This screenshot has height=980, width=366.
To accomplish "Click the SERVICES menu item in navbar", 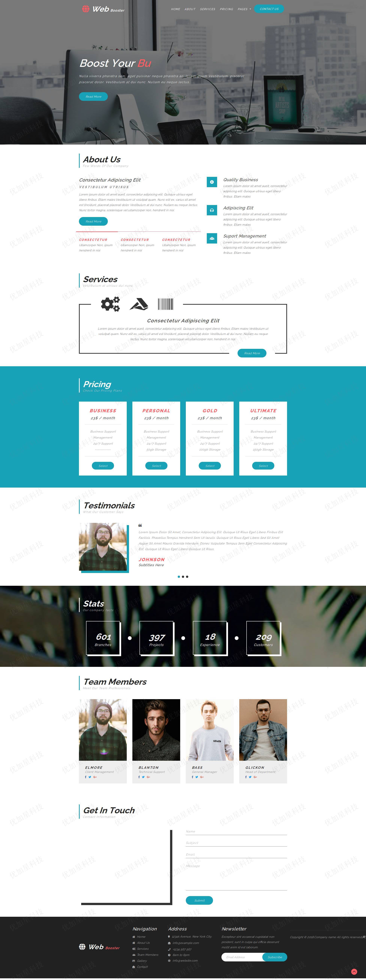I will pos(208,9).
